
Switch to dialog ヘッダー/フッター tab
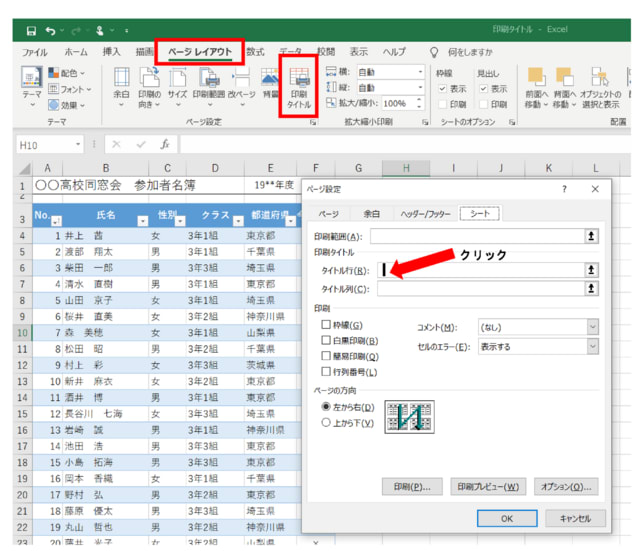click(426, 214)
